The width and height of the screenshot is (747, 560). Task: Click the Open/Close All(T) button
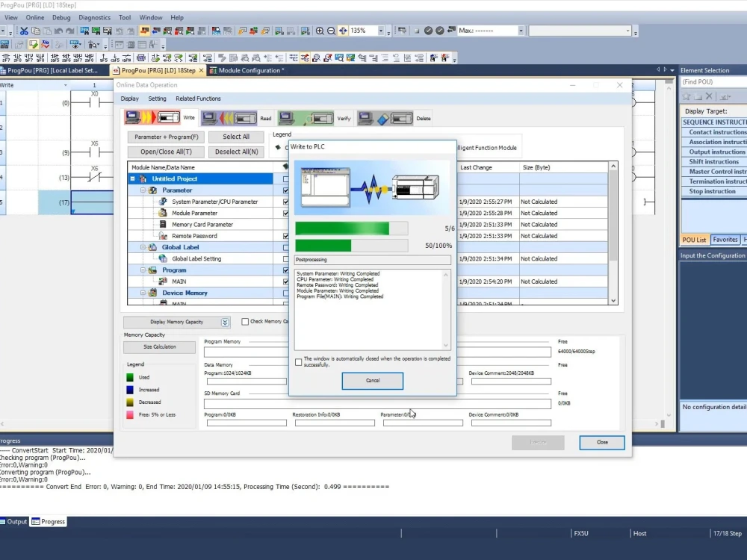pyautogui.click(x=167, y=152)
